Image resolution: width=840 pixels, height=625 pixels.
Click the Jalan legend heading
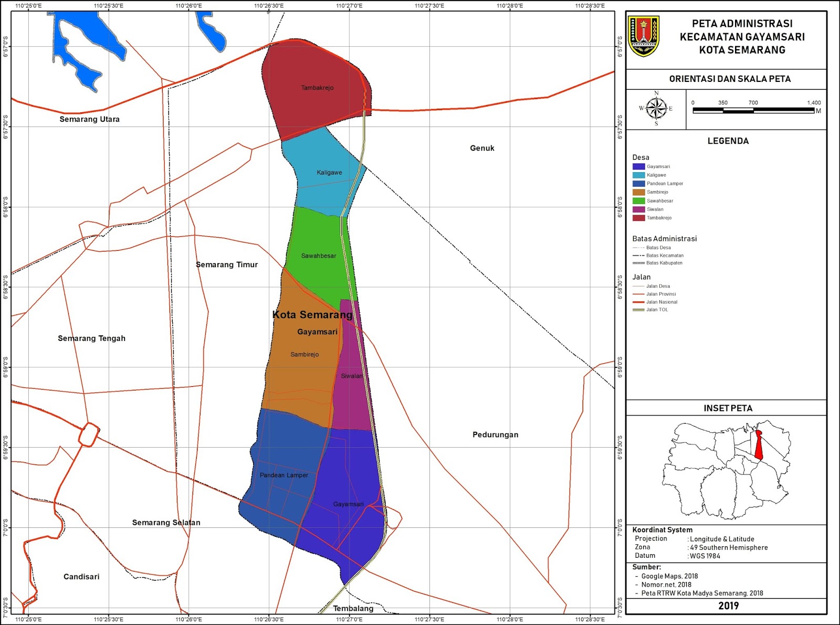click(641, 277)
